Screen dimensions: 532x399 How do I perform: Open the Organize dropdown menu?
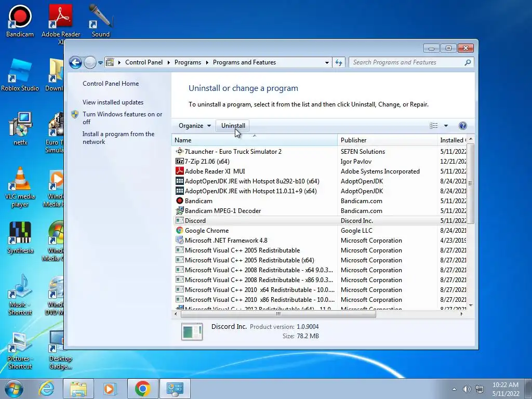195,126
